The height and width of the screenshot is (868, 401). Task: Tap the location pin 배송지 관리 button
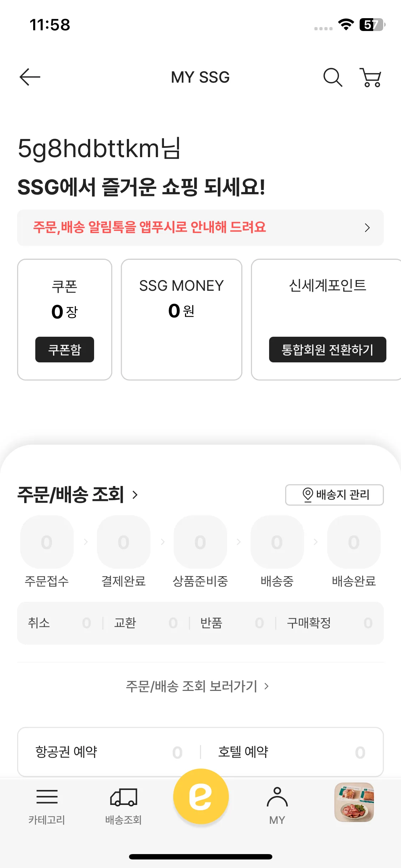334,495
